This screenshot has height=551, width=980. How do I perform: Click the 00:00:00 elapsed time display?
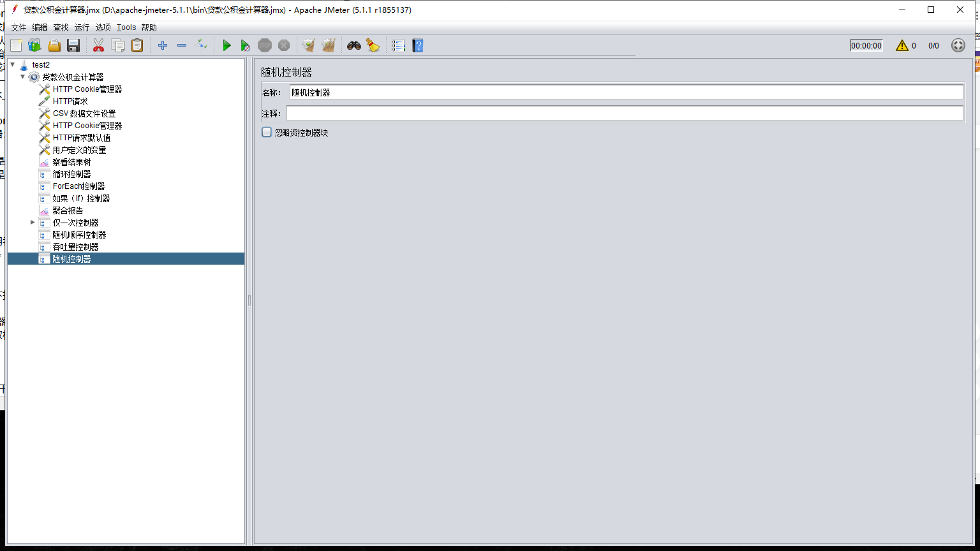pyautogui.click(x=866, y=45)
